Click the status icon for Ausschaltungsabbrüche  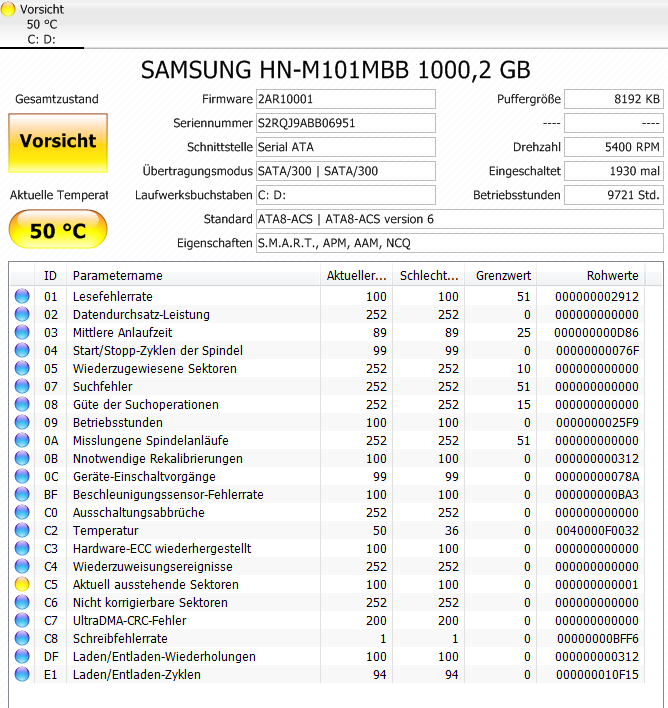click(x=22, y=512)
